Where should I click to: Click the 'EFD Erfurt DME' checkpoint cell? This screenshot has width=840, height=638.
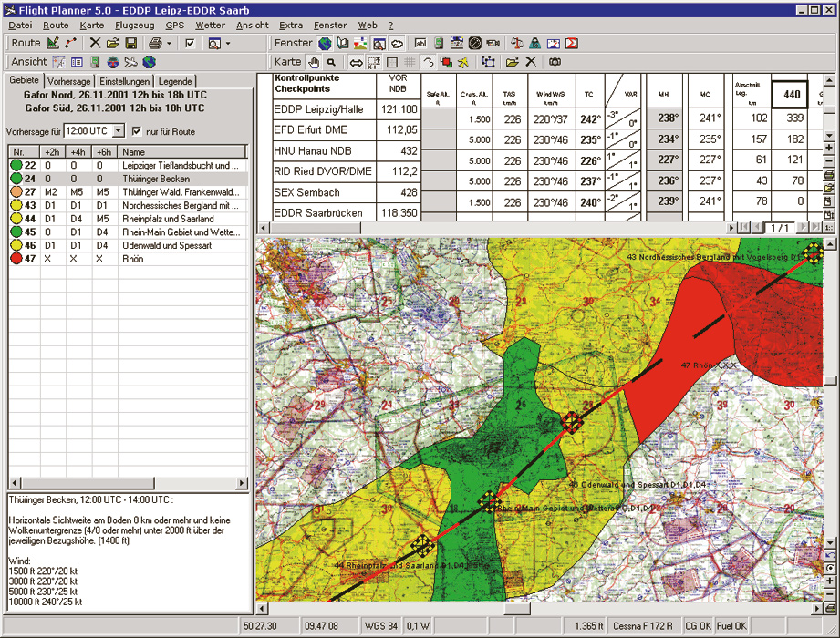[x=324, y=129]
